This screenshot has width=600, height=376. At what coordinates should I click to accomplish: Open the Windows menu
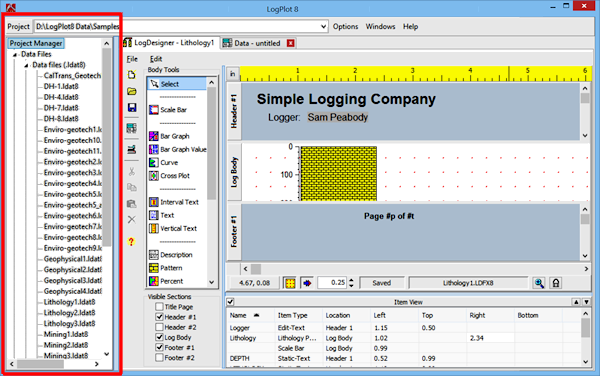380,26
